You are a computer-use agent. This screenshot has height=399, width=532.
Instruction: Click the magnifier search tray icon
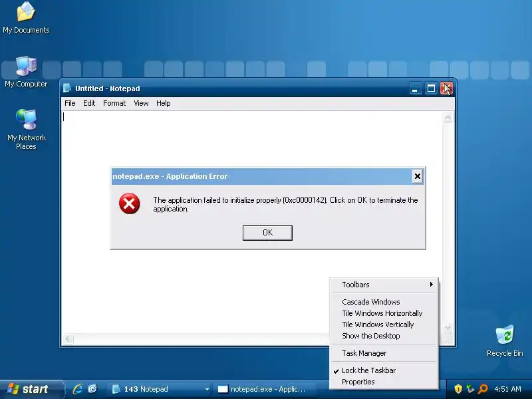click(x=483, y=389)
